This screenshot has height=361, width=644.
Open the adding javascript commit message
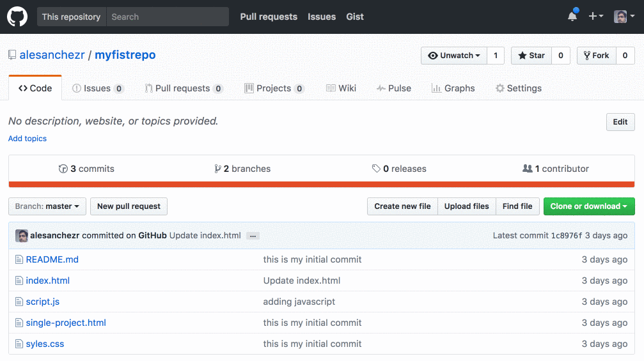click(x=299, y=302)
